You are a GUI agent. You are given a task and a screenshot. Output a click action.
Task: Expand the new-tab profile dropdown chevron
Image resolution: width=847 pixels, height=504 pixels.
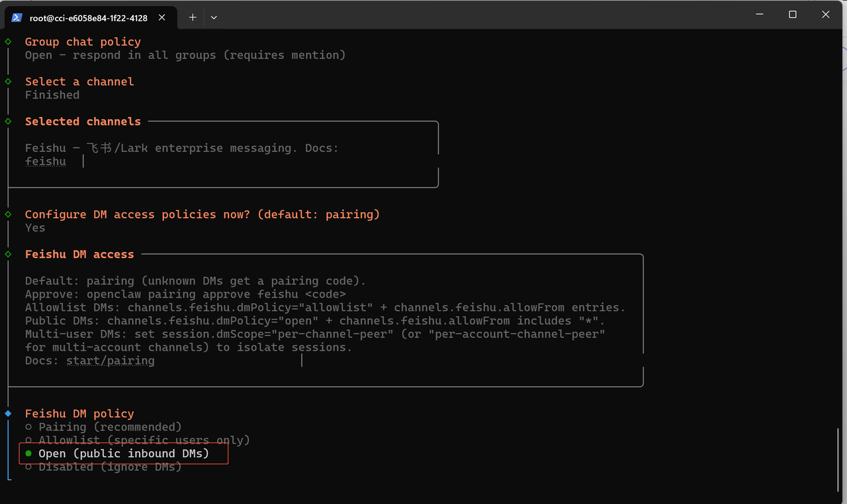tap(214, 18)
